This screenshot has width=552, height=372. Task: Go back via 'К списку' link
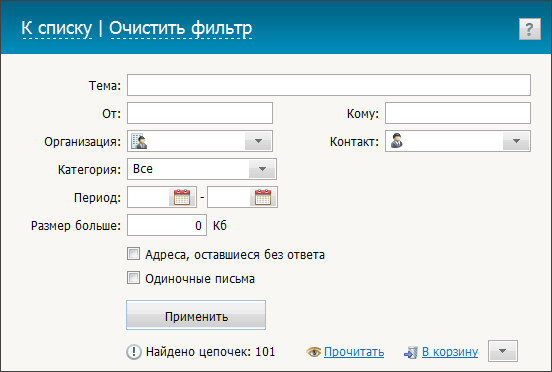coord(57,28)
